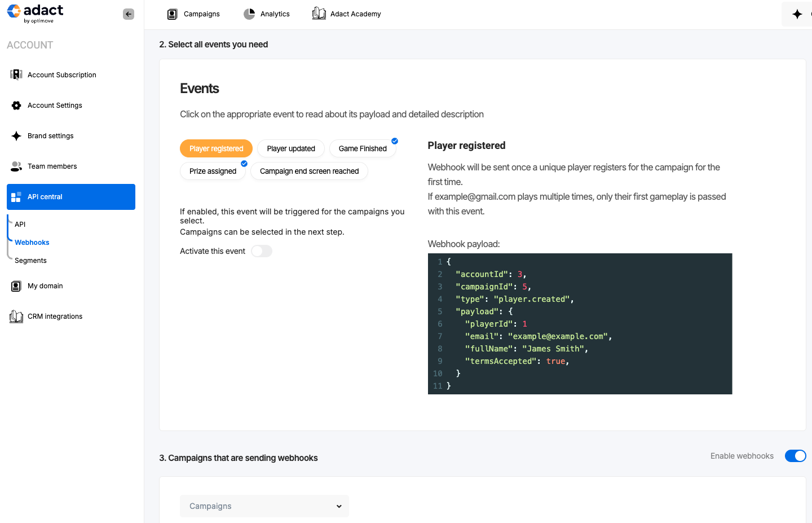This screenshot has width=812, height=523.
Task: Select the Player updated event
Action: [x=291, y=148]
